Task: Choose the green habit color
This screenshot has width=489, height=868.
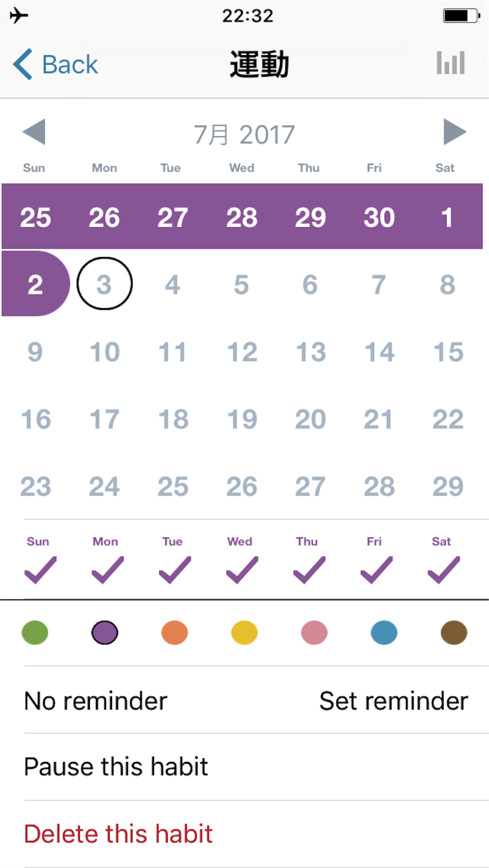Action: (35, 633)
